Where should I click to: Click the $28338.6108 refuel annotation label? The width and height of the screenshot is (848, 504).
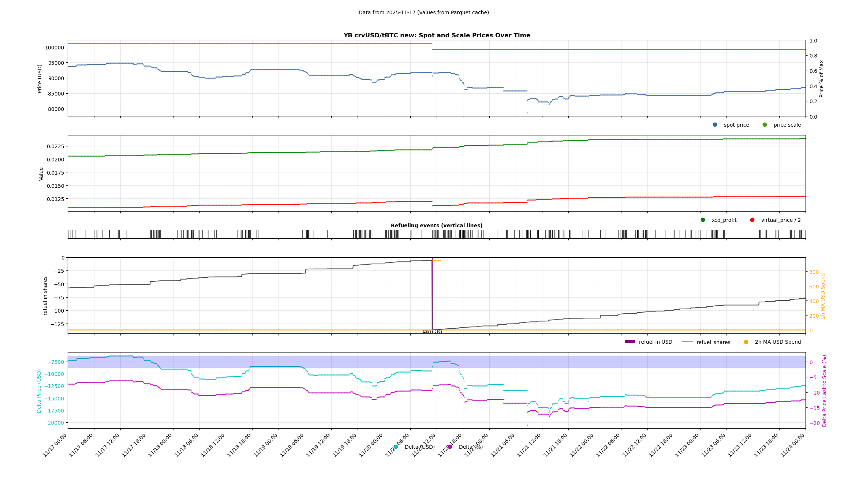coord(432,332)
